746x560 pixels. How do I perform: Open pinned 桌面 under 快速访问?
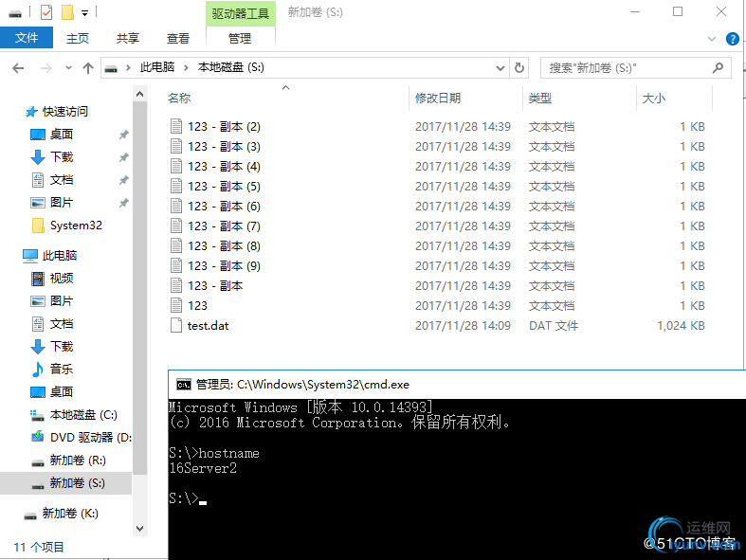62,135
